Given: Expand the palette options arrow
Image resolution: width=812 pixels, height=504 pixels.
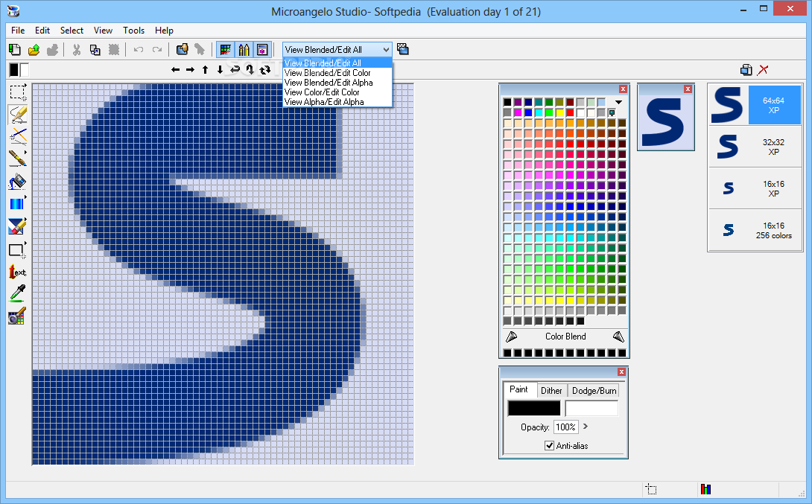Looking at the screenshot, I should click(618, 102).
